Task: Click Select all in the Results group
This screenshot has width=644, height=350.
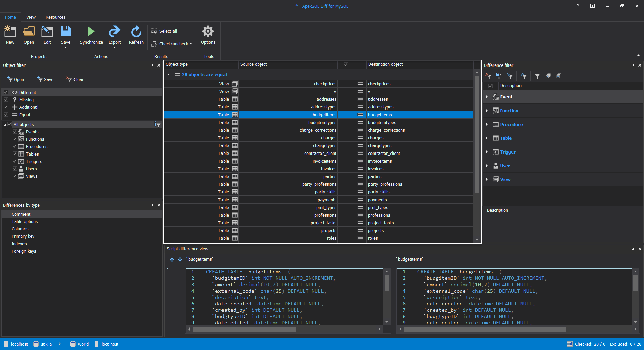Action: coord(164,31)
